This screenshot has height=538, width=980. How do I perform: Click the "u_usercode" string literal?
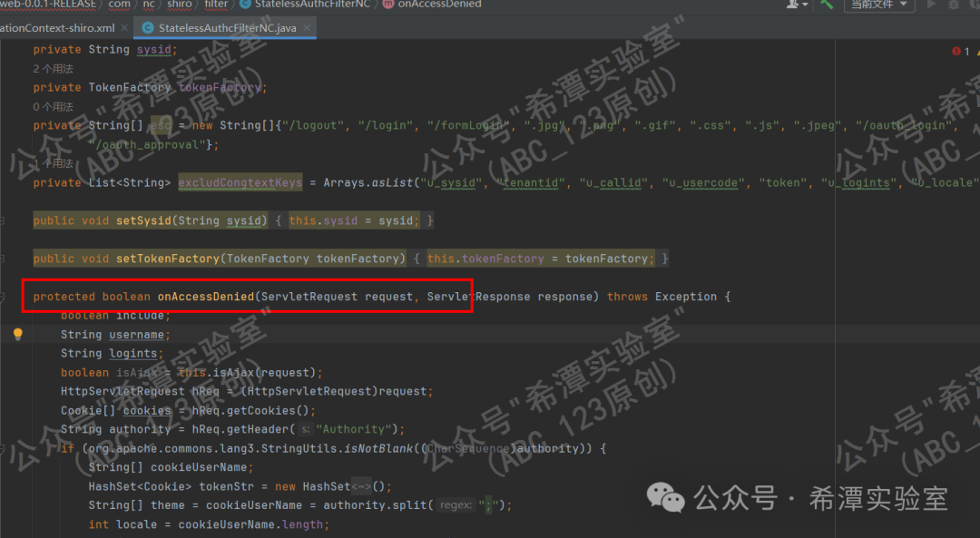703,182
